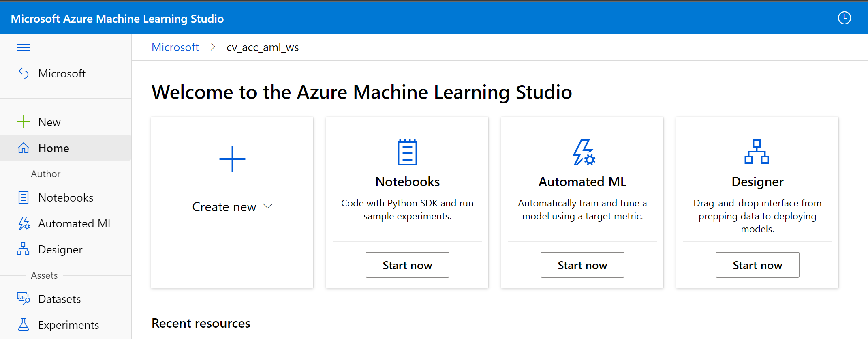
Task: Click the Designer diagram icon in sidebar
Action: coord(23,249)
